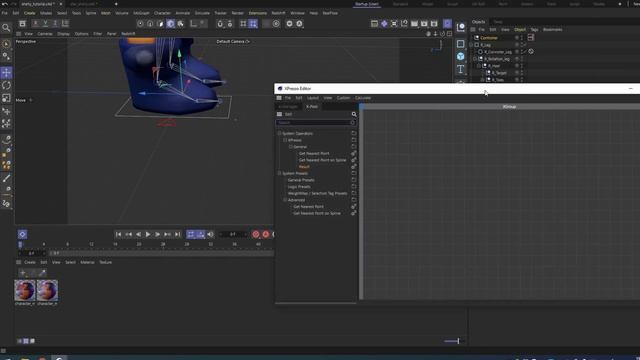Collapse XPresso node in X-Pool tree
The height and width of the screenshot is (360, 640).
(285, 140)
